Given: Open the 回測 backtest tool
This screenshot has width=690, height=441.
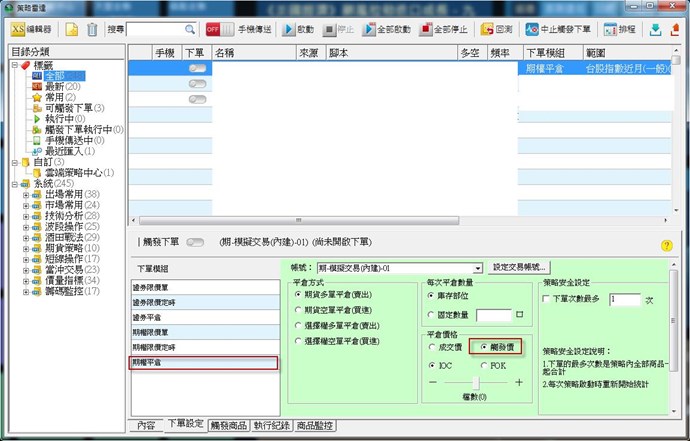Looking at the screenshot, I should pyautogui.click(x=497, y=29).
